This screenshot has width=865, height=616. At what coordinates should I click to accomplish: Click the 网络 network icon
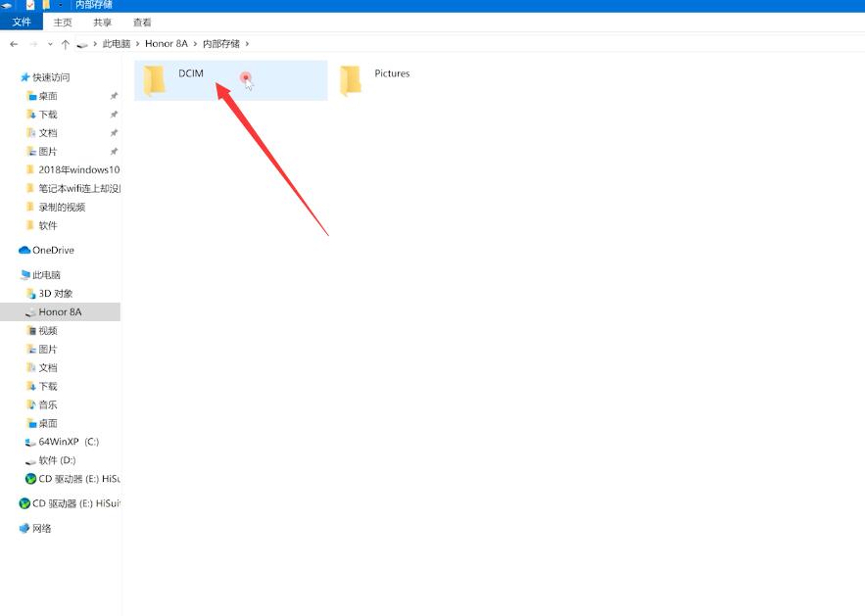click(24, 528)
